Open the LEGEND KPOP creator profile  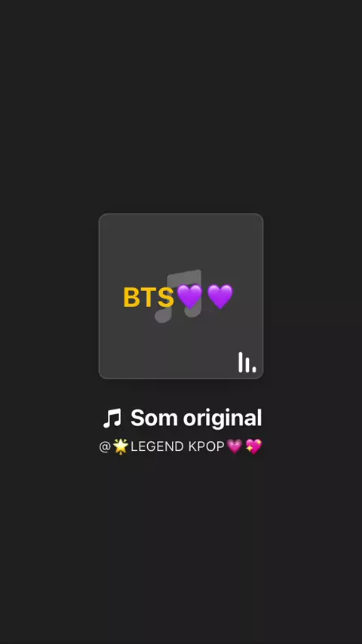pos(181,446)
